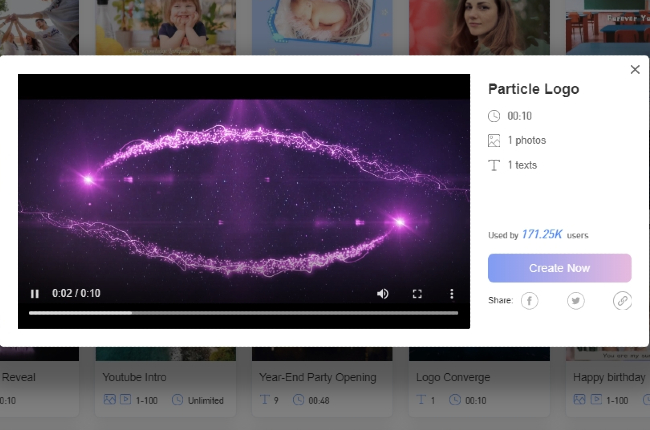Click the clock duration icon
The image size is (650, 430).
click(x=494, y=116)
